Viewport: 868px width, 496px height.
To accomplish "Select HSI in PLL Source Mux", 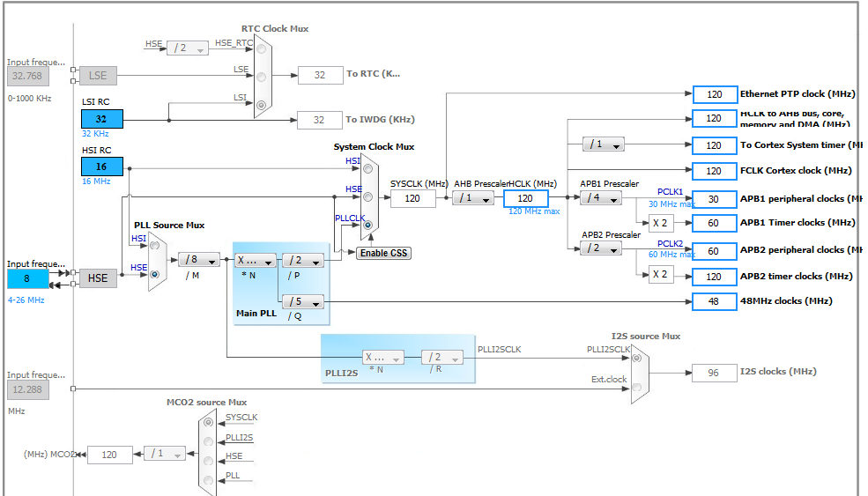I will [x=154, y=245].
